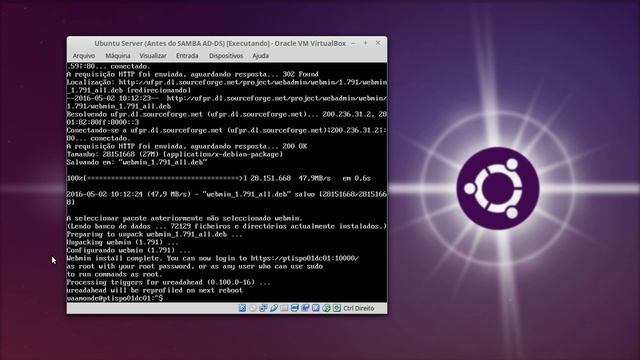Click the display status icon
Screen dimensions: 640x360
point(295,308)
